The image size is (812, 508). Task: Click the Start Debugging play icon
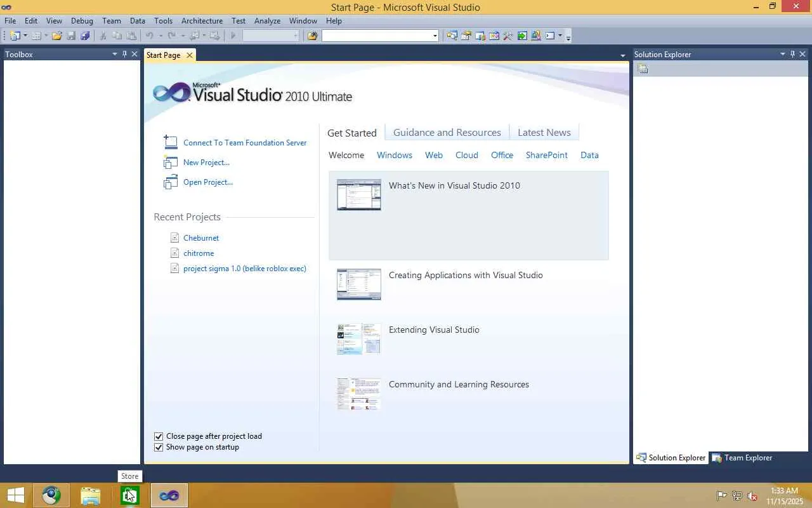[x=233, y=36]
